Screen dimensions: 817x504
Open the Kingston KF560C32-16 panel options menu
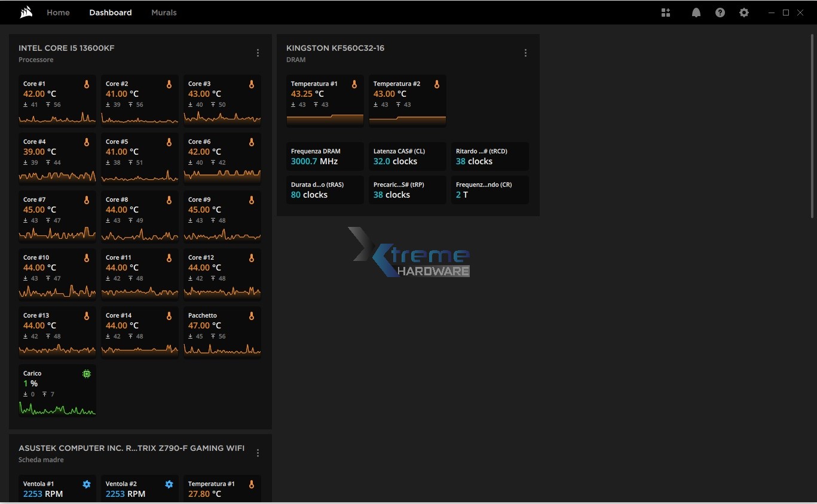point(525,53)
